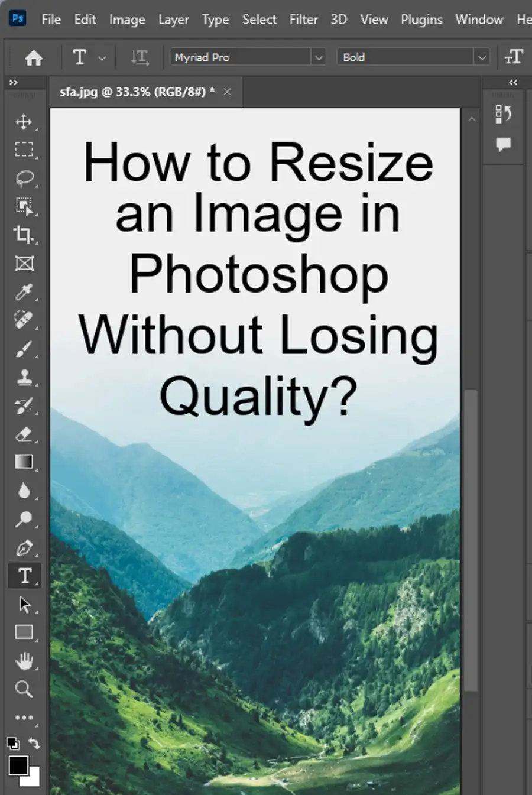Image resolution: width=532 pixels, height=795 pixels.
Task: Open the Plugins menu
Action: [421, 20]
